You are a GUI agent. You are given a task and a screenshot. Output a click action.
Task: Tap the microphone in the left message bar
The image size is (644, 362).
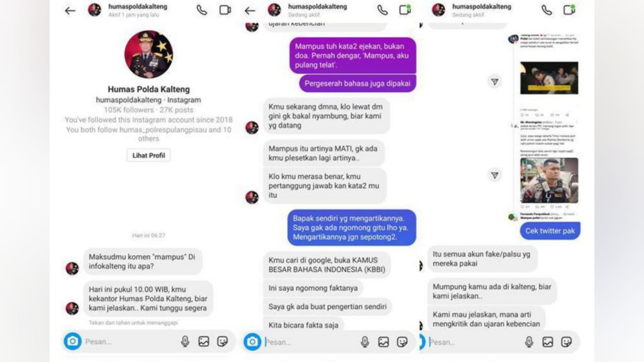click(x=185, y=341)
